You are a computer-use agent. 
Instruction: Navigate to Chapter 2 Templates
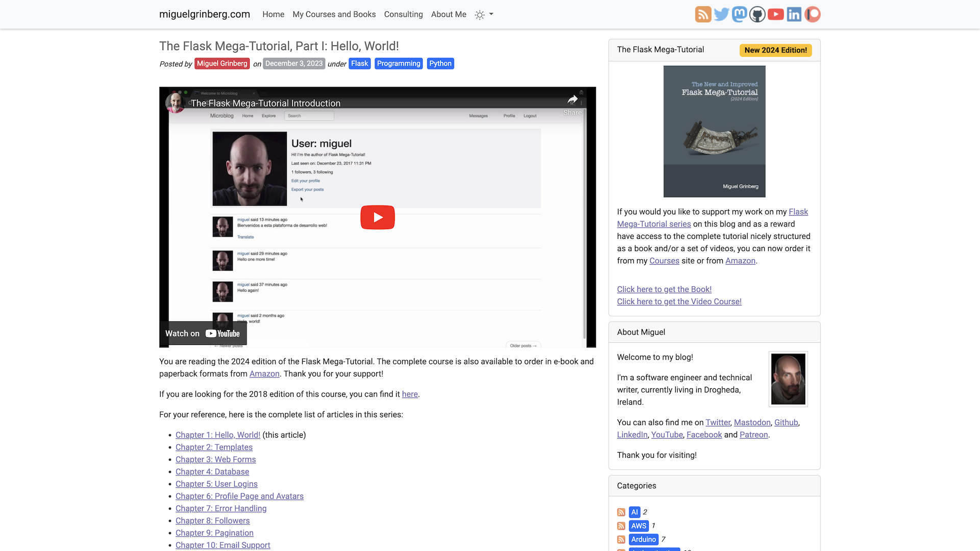[x=213, y=447]
